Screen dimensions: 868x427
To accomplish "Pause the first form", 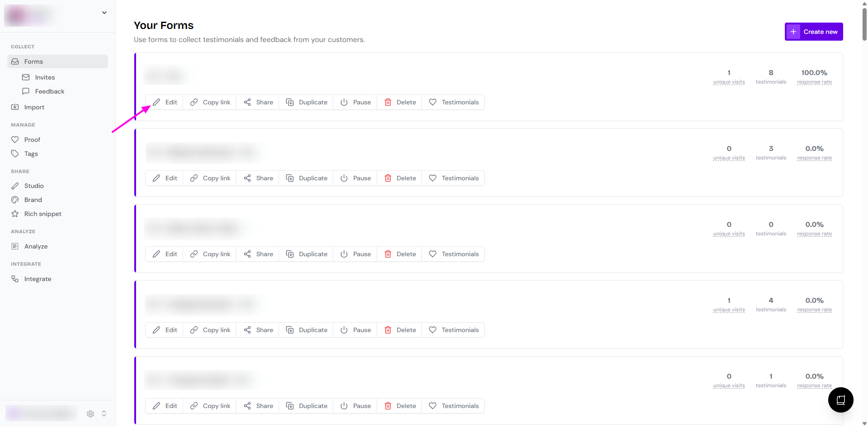I will (355, 102).
